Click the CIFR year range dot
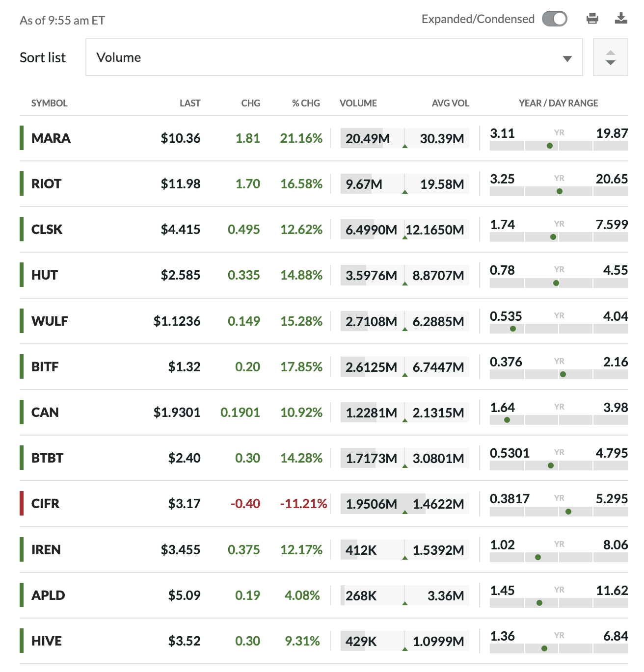Screen dimensions: 644x672 (568, 512)
